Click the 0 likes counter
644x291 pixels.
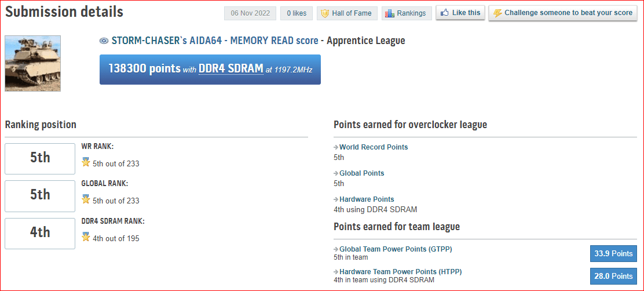(297, 13)
